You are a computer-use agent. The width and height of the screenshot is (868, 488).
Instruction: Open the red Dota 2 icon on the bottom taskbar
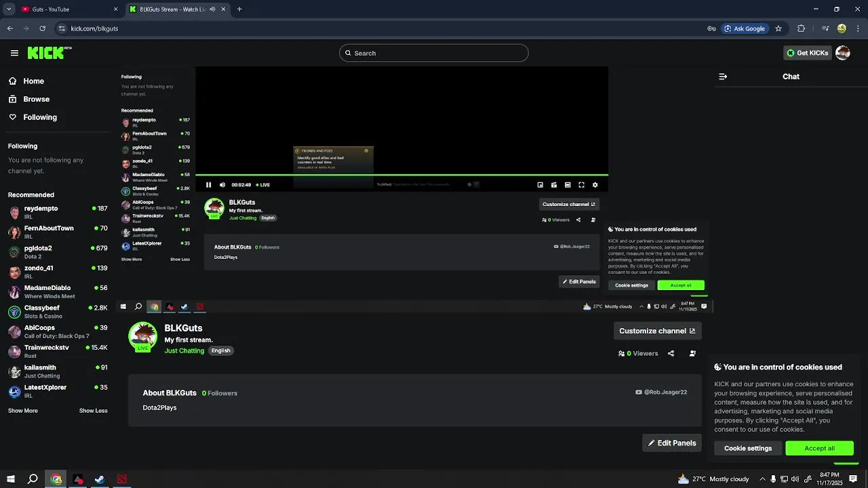click(121, 479)
